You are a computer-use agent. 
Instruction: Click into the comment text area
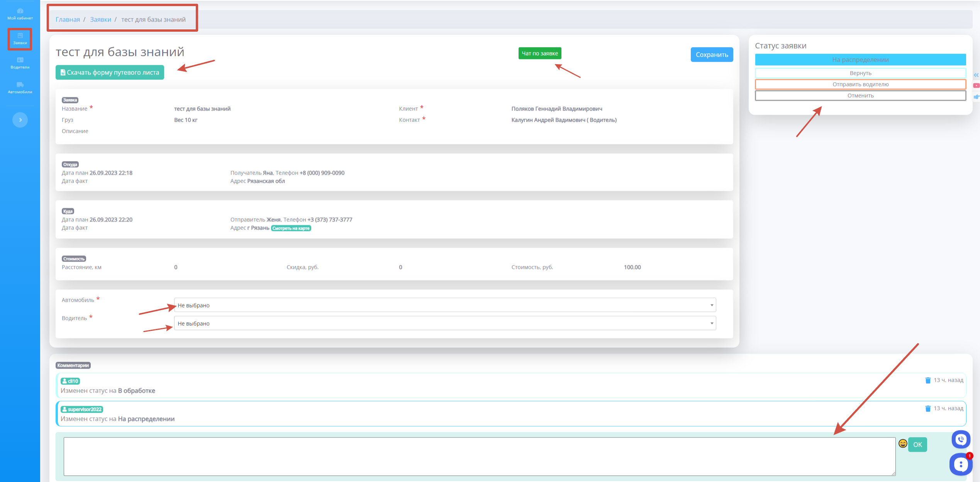pyautogui.click(x=479, y=456)
